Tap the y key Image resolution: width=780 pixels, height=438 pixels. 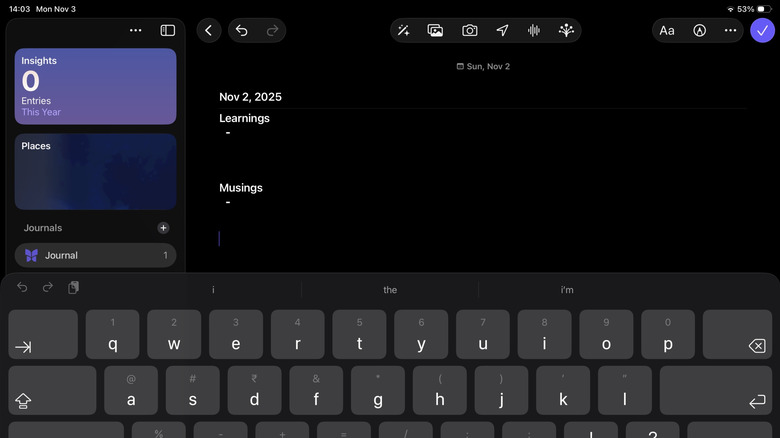point(421,334)
